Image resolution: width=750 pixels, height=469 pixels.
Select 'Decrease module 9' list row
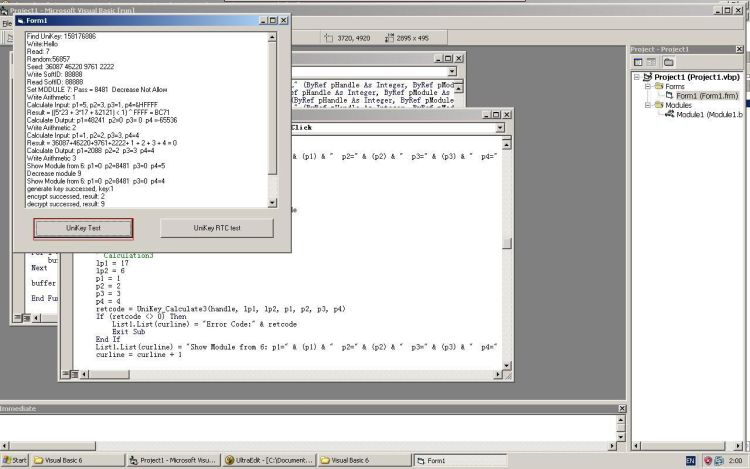[x=146, y=174]
